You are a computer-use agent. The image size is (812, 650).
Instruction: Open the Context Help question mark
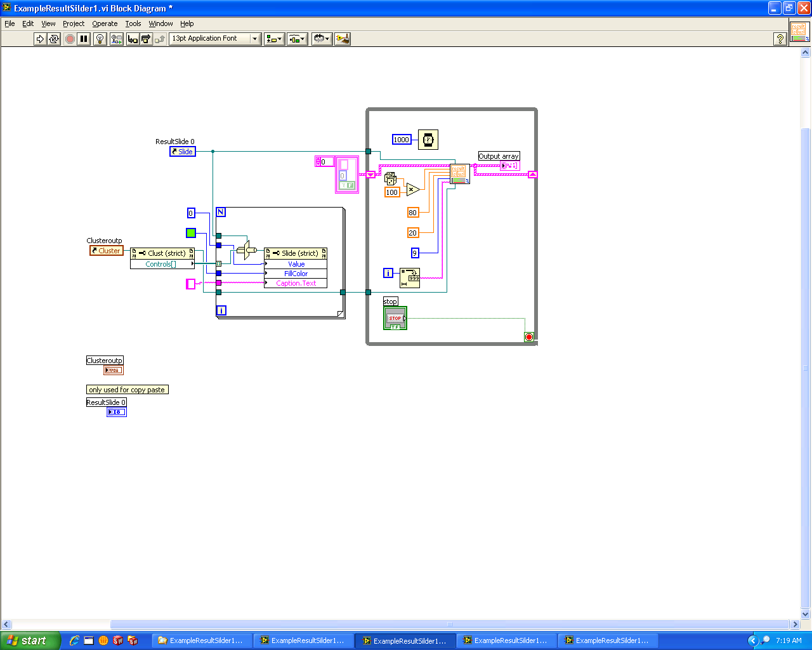click(x=780, y=39)
